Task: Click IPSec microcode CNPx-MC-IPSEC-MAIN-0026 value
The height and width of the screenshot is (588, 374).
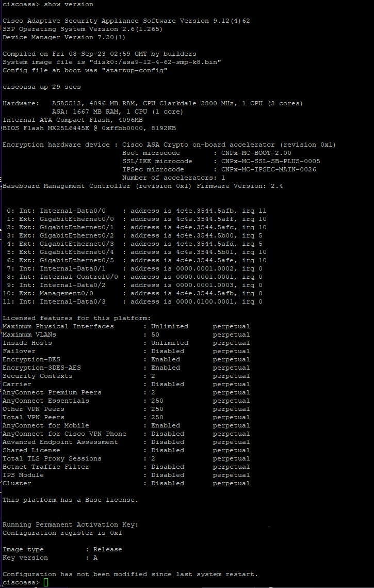Action: pyautogui.click(x=268, y=169)
